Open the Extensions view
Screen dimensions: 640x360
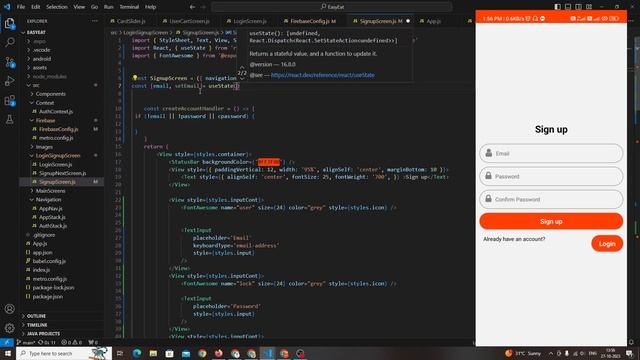[9, 100]
